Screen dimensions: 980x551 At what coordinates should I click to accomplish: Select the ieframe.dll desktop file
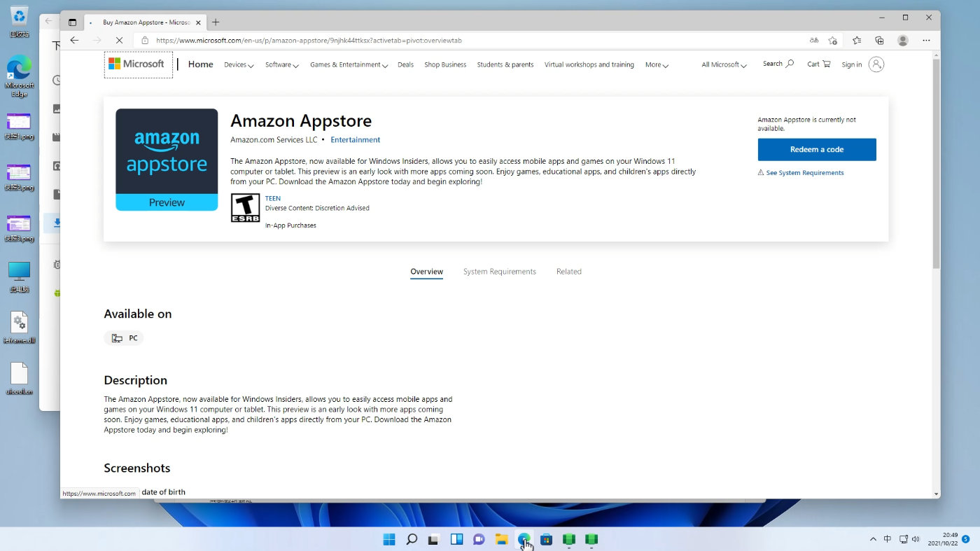[20, 328]
